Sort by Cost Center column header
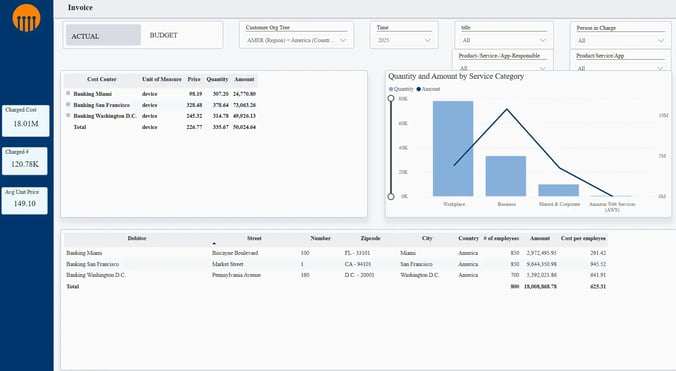 [101, 79]
